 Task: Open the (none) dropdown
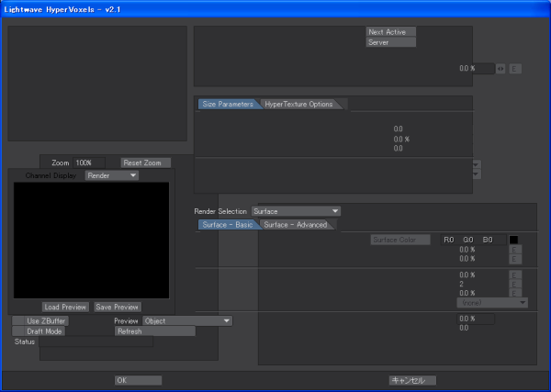point(492,302)
